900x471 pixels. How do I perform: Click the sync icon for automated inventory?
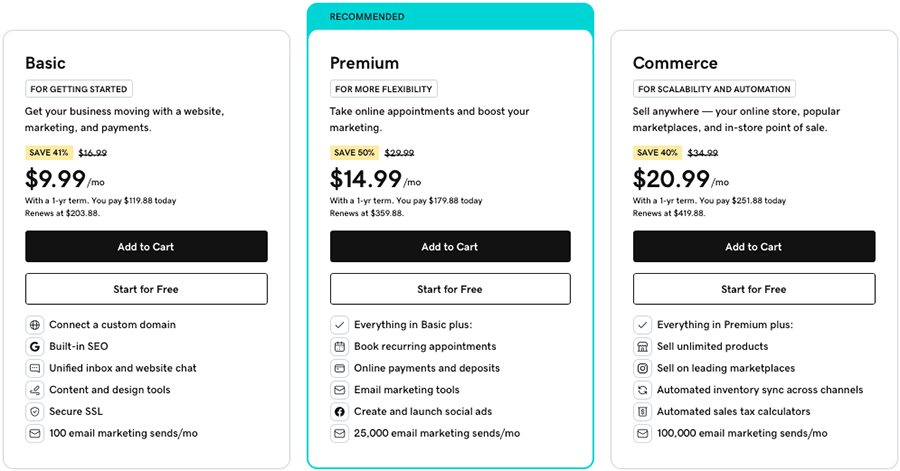point(642,390)
